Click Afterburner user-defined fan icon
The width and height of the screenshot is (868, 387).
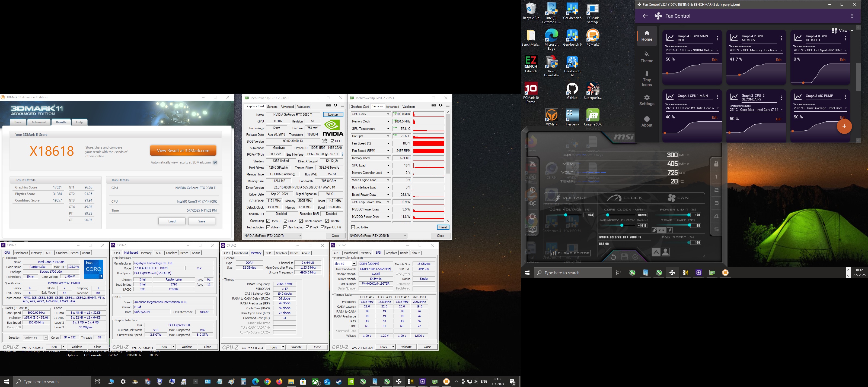click(665, 252)
